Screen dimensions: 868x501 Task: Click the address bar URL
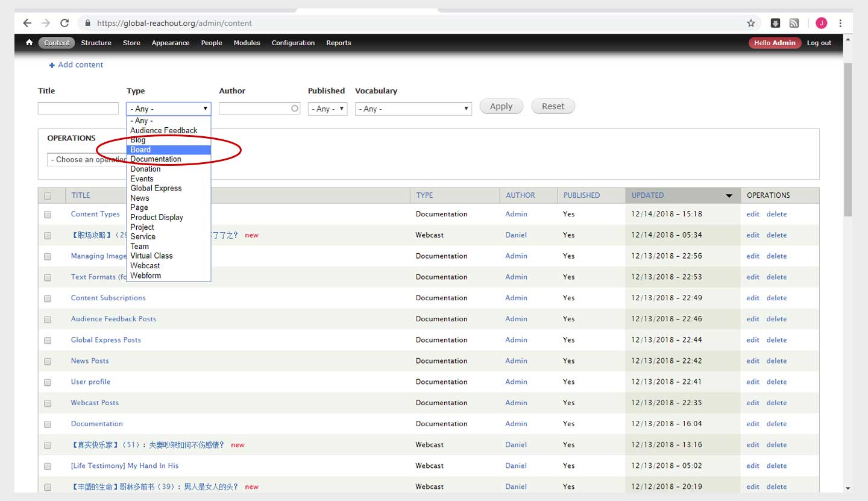[174, 24]
